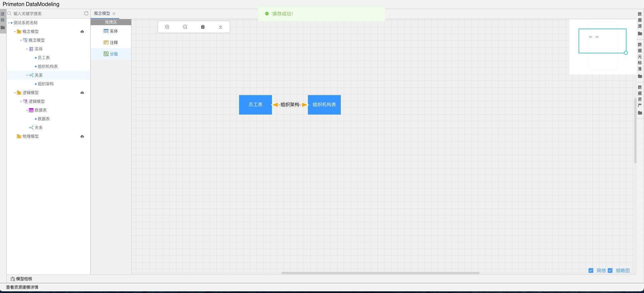Open the folder icon under 数据源 sidebar
Screen dimensions: 644x293
(x=640, y=34)
